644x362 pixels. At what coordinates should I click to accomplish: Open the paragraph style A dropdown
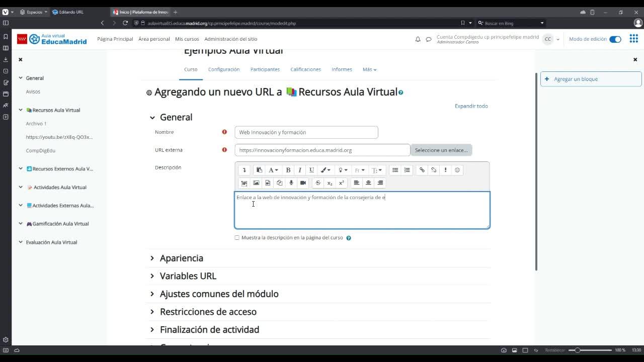click(x=273, y=170)
